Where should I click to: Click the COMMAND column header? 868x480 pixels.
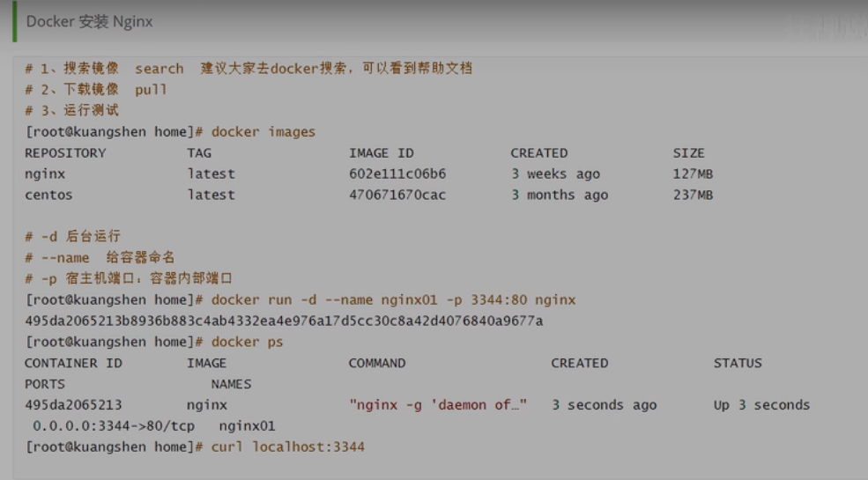pos(377,364)
